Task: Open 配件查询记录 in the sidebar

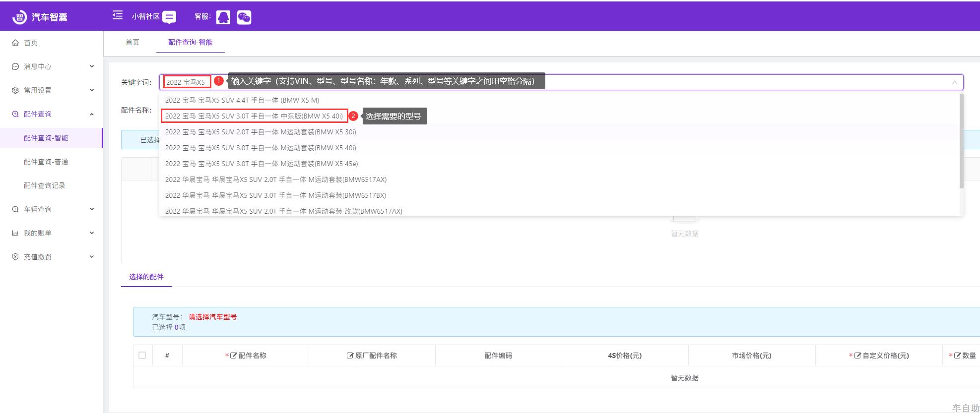Action: pos(45,185)
